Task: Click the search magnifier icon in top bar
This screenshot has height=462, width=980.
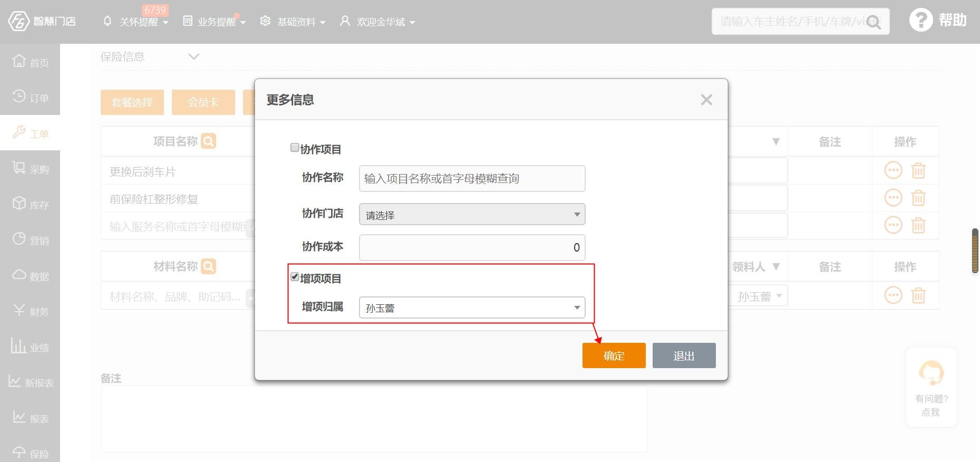Action: click(874, 22)
